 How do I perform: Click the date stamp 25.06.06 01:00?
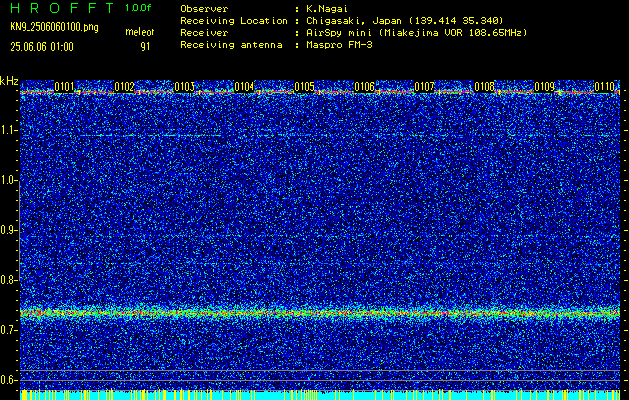point(42,47)
